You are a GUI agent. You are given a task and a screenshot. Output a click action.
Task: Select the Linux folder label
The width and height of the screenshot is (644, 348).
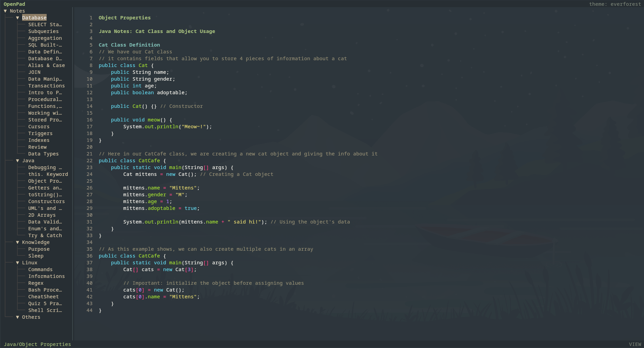pyautogui.click(x=30, y=263)
